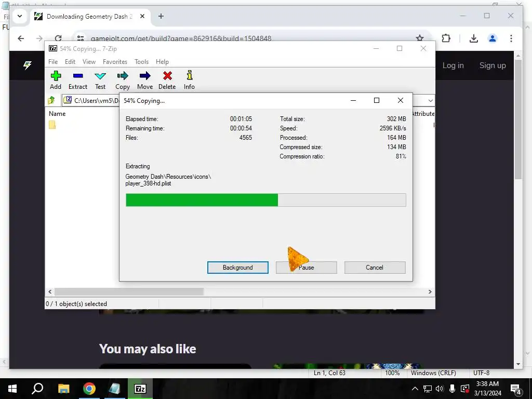
Task: Click the Add toolbar icon in 7-Zip
Action: [56, 80]
